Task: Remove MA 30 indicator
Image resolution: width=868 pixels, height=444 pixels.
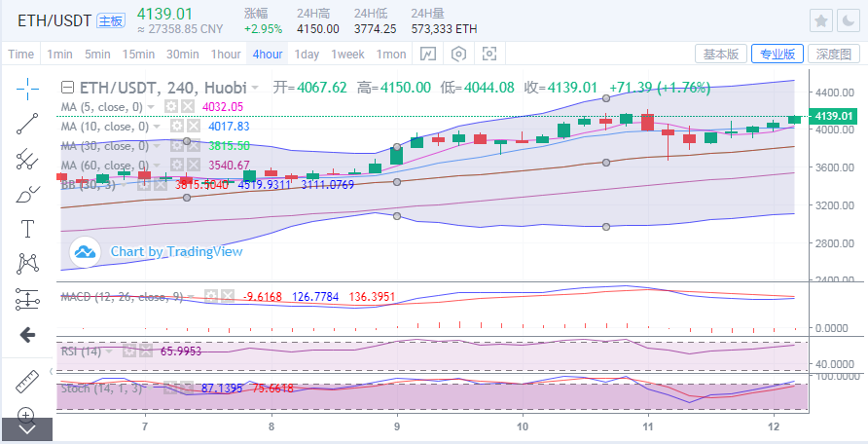Action: [x=193, y=146]
